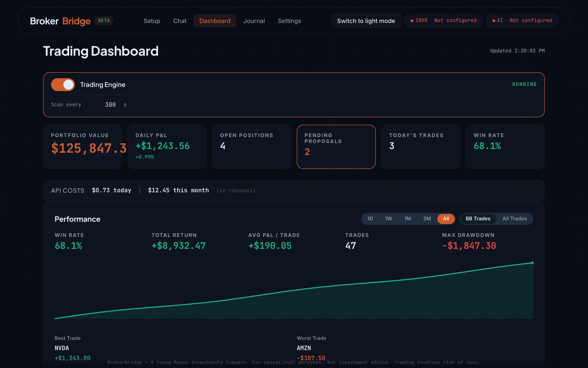Switch to BB Trades filter
Screen dimensions: 588x368
pyautogui.click(x=478, y=219)
